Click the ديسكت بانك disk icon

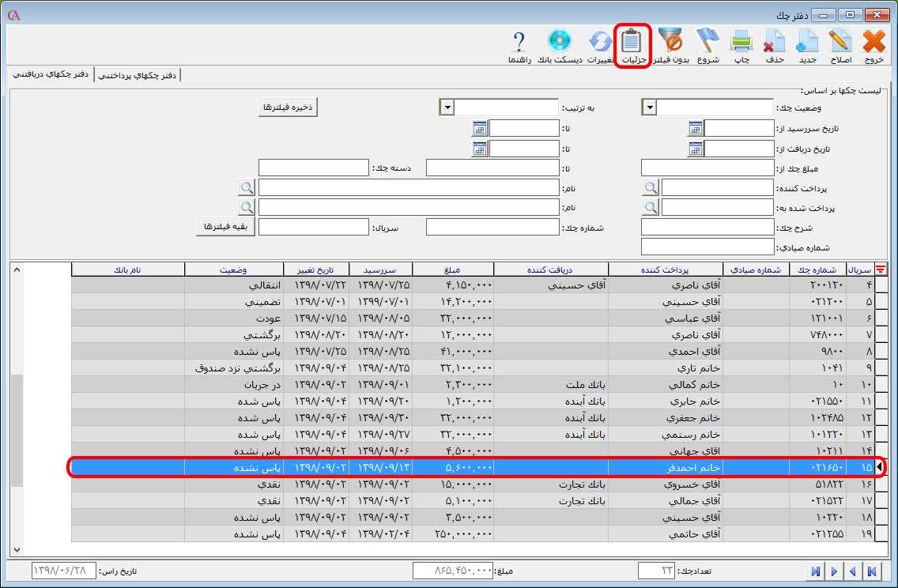pos(560,40)
